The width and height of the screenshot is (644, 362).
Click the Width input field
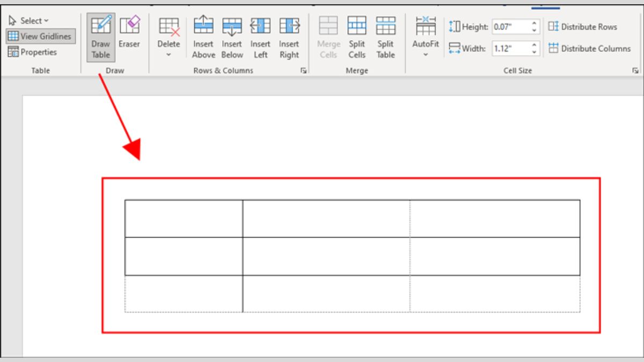tap(510, 49)
